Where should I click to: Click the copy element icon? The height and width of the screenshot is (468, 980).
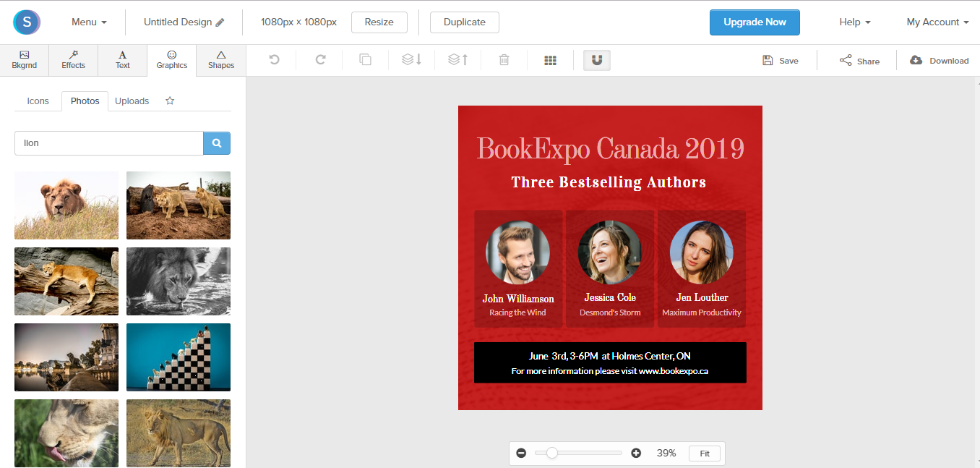coord(366,60)
